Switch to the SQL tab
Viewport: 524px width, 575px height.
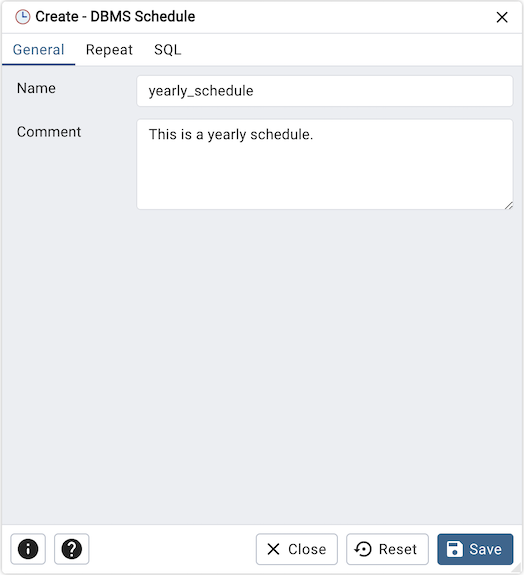click(x=168, y=50)
